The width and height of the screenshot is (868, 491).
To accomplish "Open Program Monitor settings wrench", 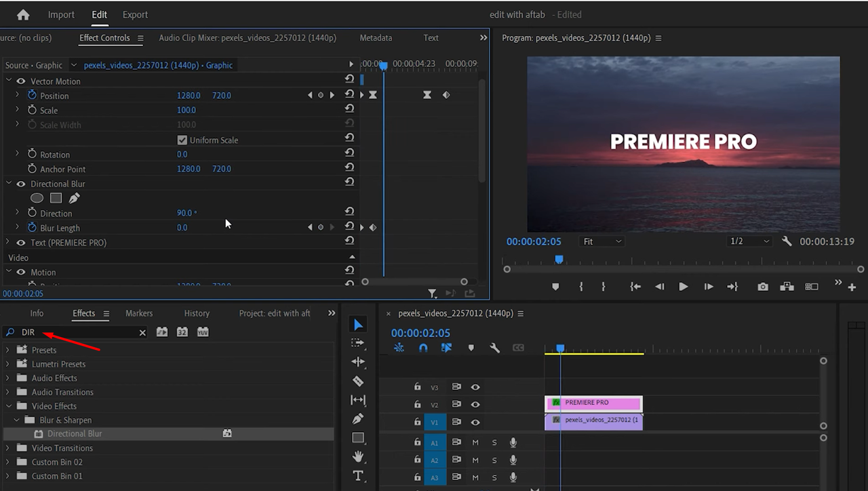I will pyautogui.click(x=787, y=241).
